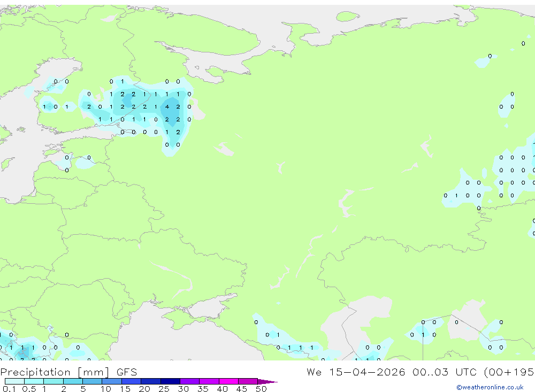Click the legend label '15'
This screenshot has width=535, height=392.
(125, 389)
